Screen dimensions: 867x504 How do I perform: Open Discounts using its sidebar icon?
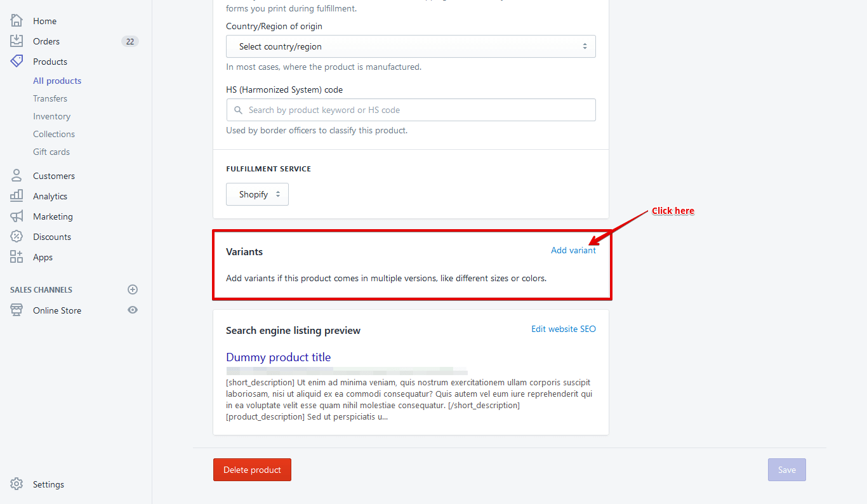click(17, 236)
